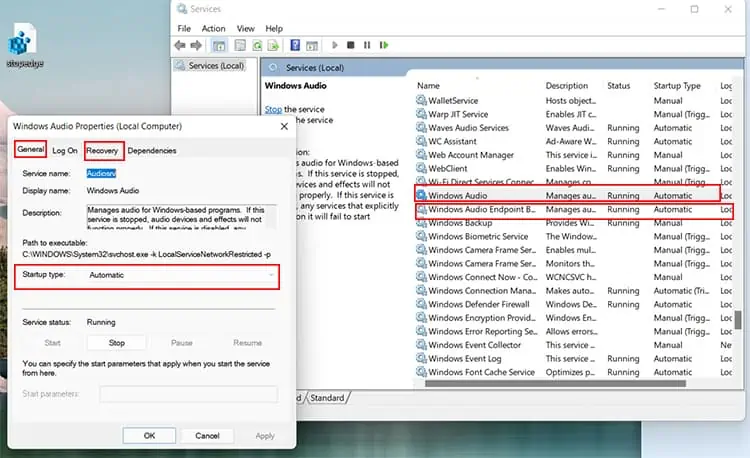Switch to the Dependencies tab

coord(152,151)
